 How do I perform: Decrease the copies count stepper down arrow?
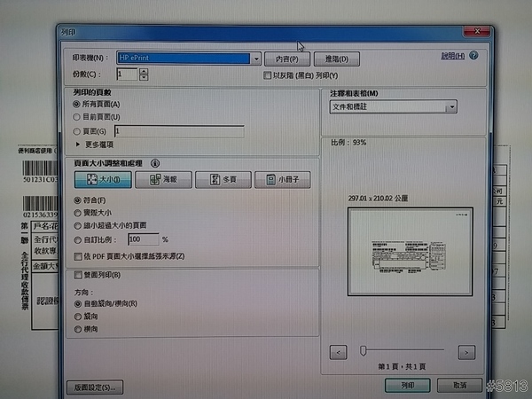click(144, 77)
